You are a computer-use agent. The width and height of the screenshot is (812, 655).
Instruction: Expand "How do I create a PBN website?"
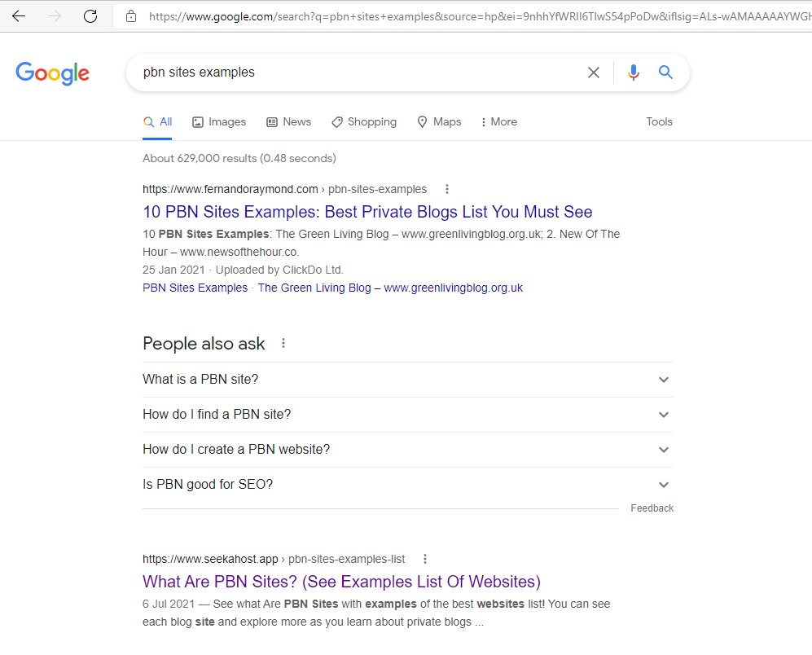(x=664, y=450)
